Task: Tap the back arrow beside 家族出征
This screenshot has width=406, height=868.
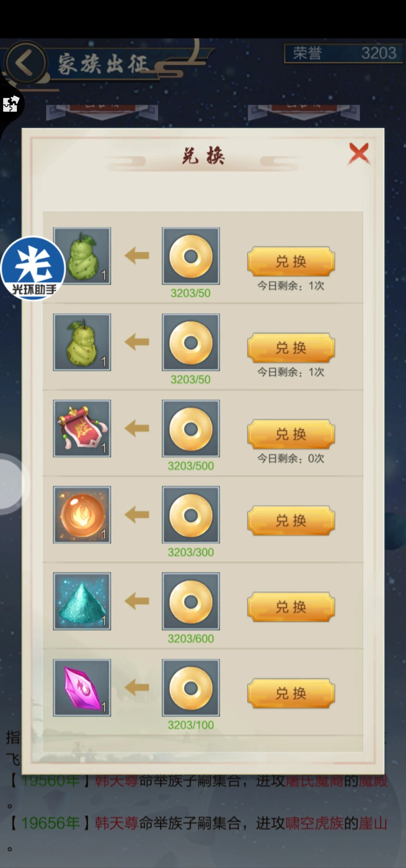Action: coord(25,63)
